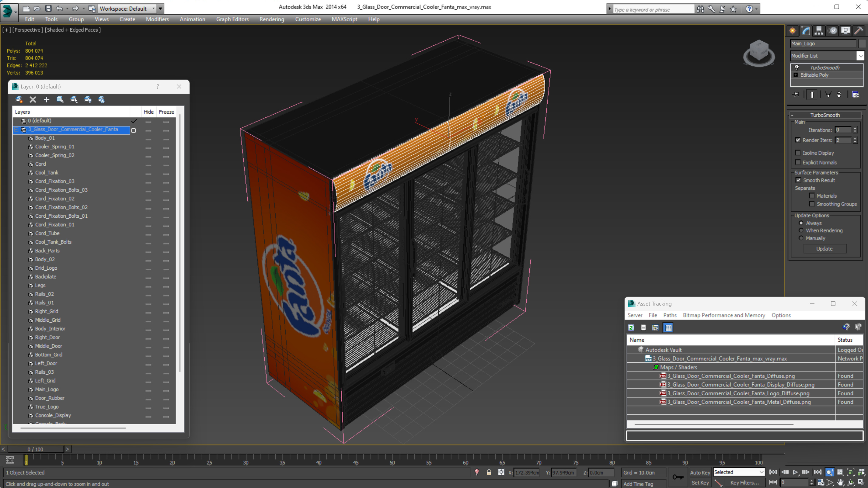The image size is (868, 488).
Task: Enable Isoline Display checkbox
Action: click(x=798, y=153)
